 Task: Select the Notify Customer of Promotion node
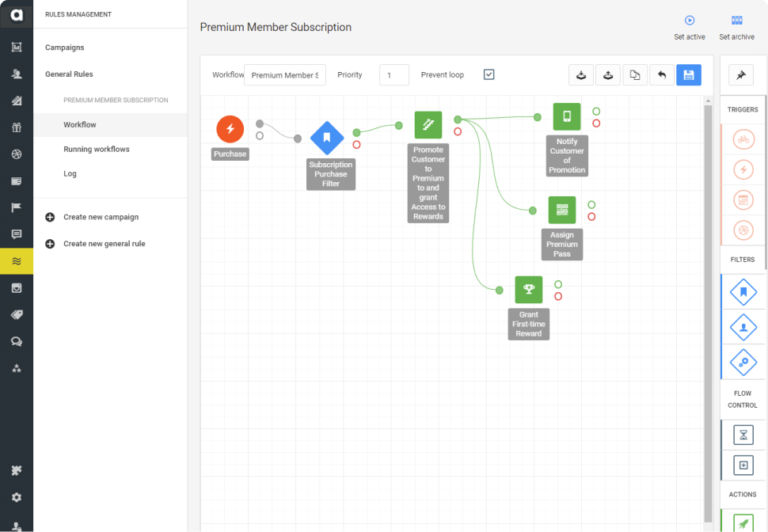tap(567, 116)
